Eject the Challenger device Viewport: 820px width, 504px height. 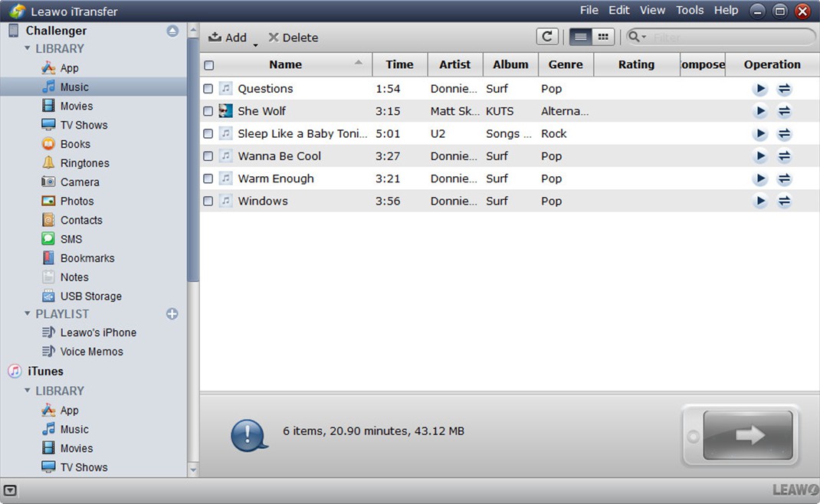172,31
